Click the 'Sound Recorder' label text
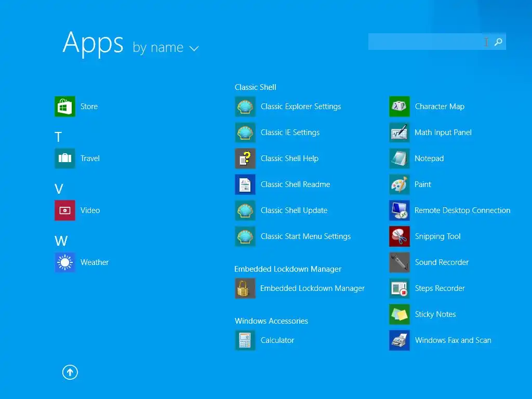This screenshot has width=532, height=399. (442, 262)
